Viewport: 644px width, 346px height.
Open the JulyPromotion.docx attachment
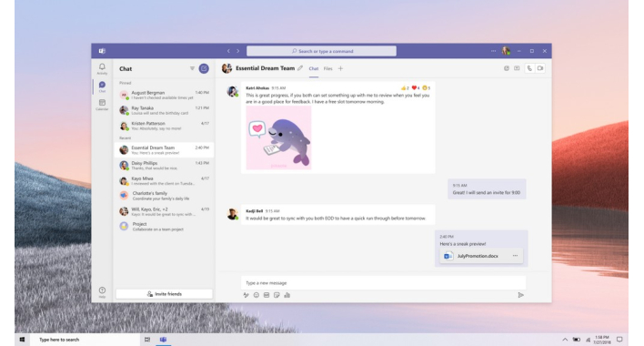[x=481, y=256]
